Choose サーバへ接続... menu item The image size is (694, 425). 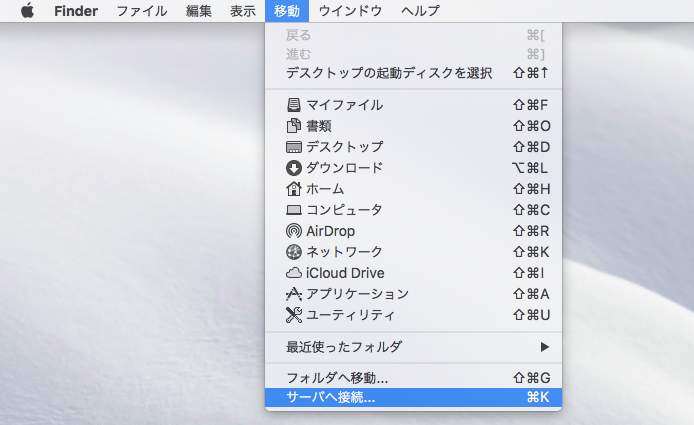pos(413,397)
